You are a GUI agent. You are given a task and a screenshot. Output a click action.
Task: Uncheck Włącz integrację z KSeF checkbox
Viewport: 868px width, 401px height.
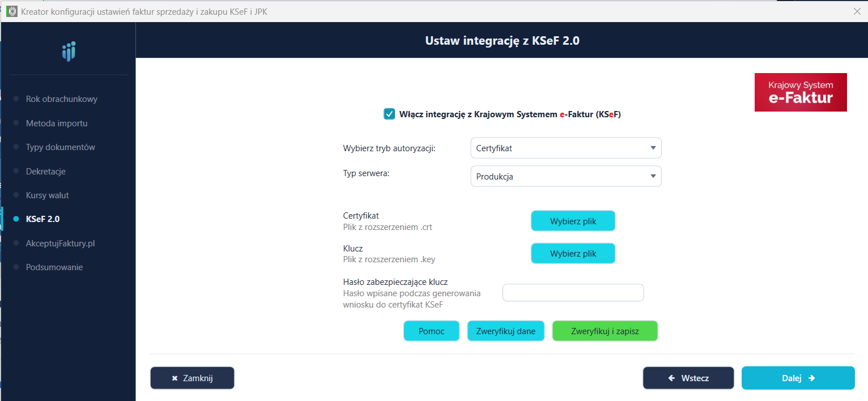pos(389,114)
